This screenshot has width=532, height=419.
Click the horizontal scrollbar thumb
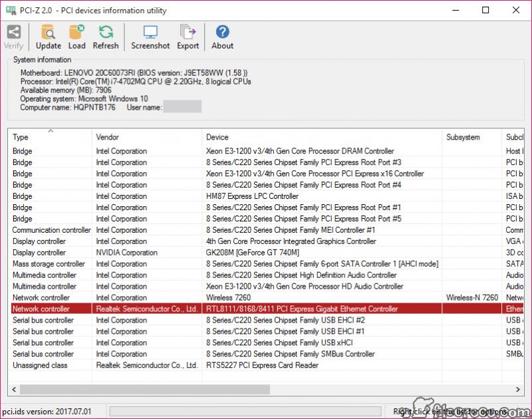(145, 389)
